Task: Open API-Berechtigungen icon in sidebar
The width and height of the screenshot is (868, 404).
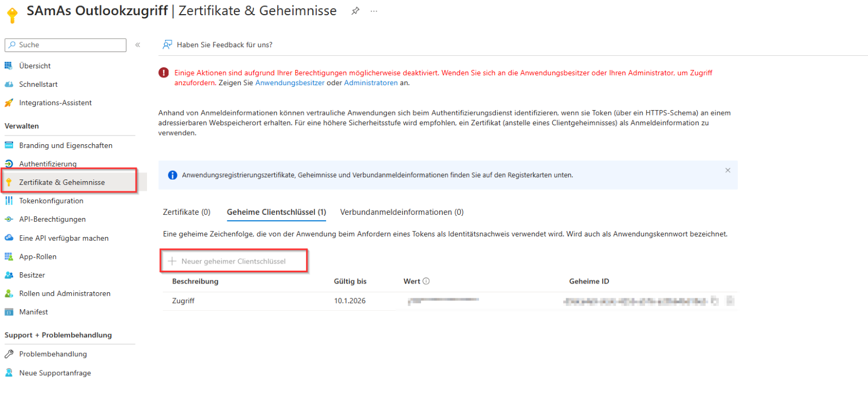Action: (9, 219)
